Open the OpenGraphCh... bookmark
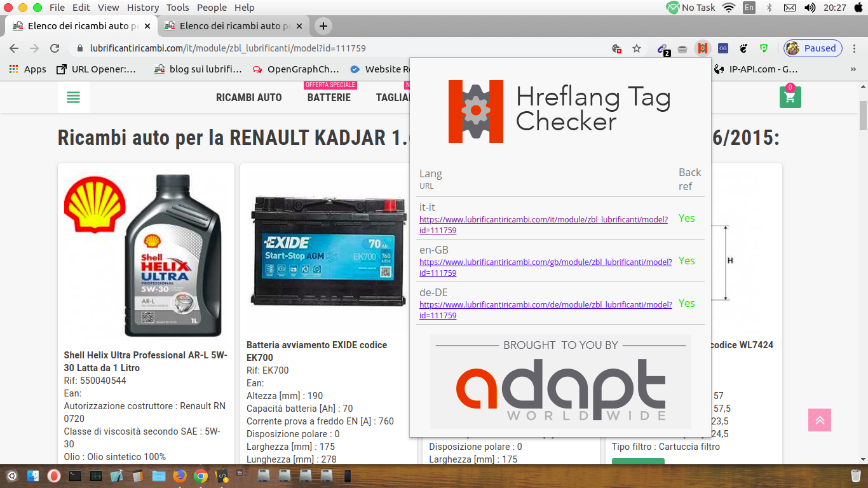This screenshot has height=488, width=868. click(x=295, y=69)
